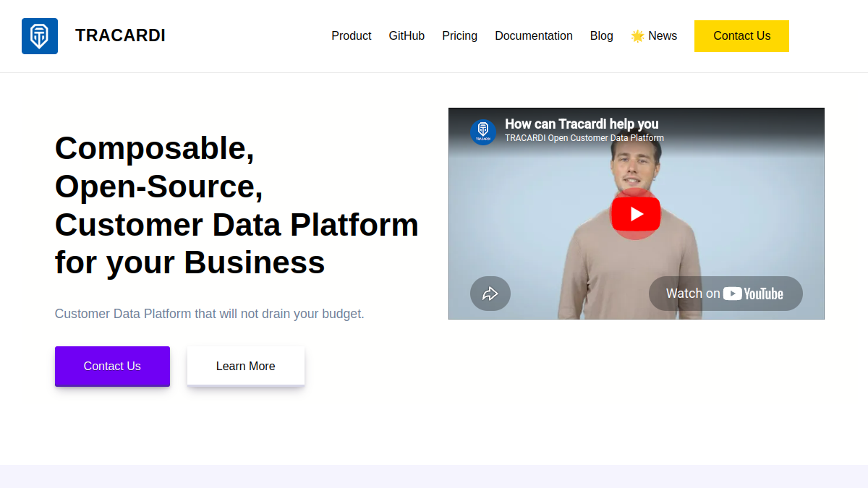
Task: Click the TRACARDI brand name text
Action: coord(120,35)
